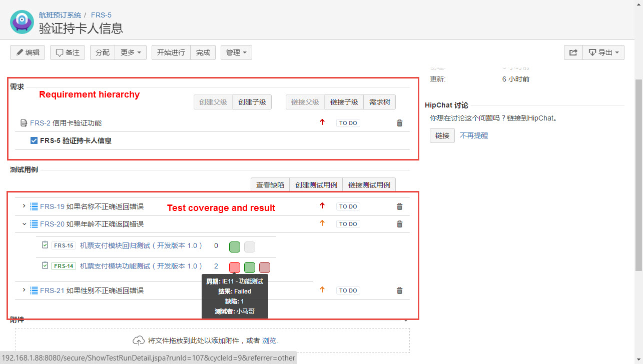Click FRS-15 green passed result square
This screenshot has width=643, height=364.
tap(235, 246)
